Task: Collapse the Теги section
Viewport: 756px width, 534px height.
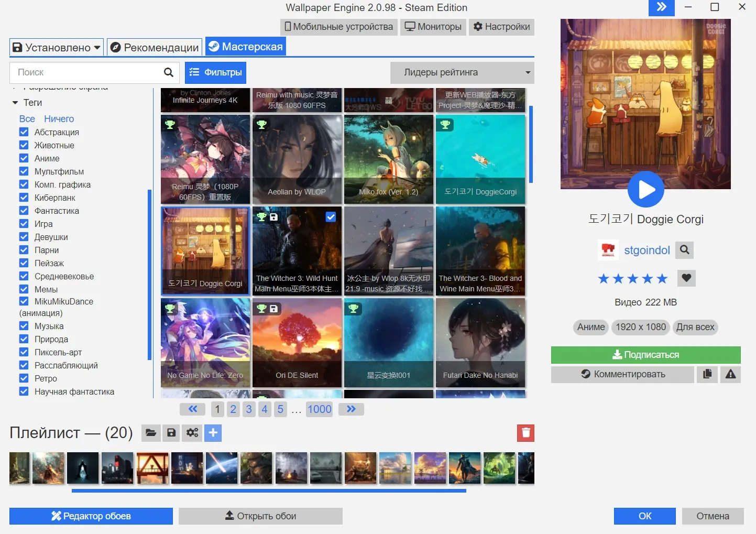Action: pyautogui.click(x=15, y=103)
